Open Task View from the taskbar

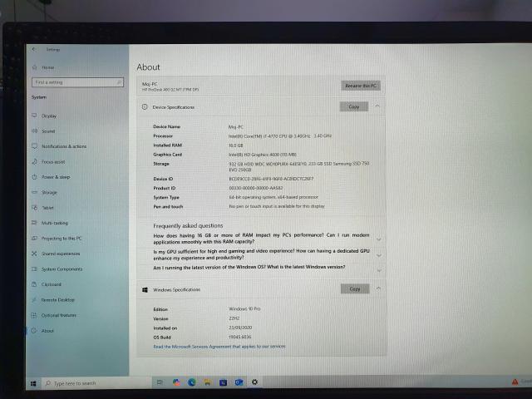[160, 382]
